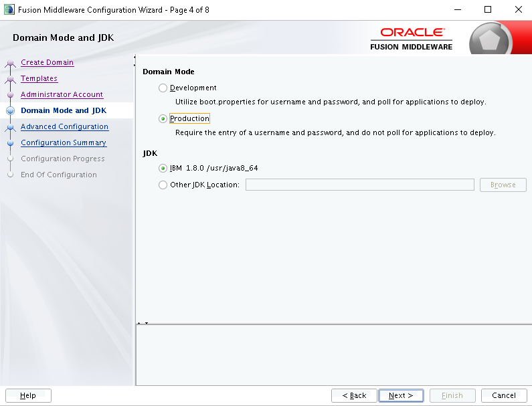Click the Back button

pyautogui.click(x=354, y=395)
